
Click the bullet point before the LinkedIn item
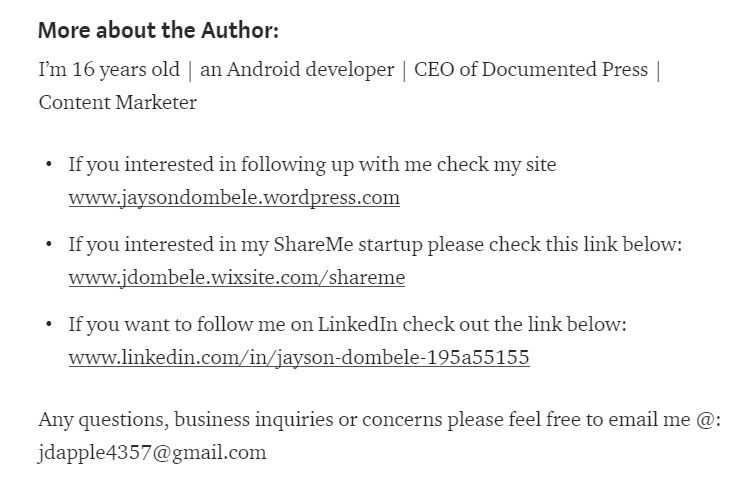(49, 324)
